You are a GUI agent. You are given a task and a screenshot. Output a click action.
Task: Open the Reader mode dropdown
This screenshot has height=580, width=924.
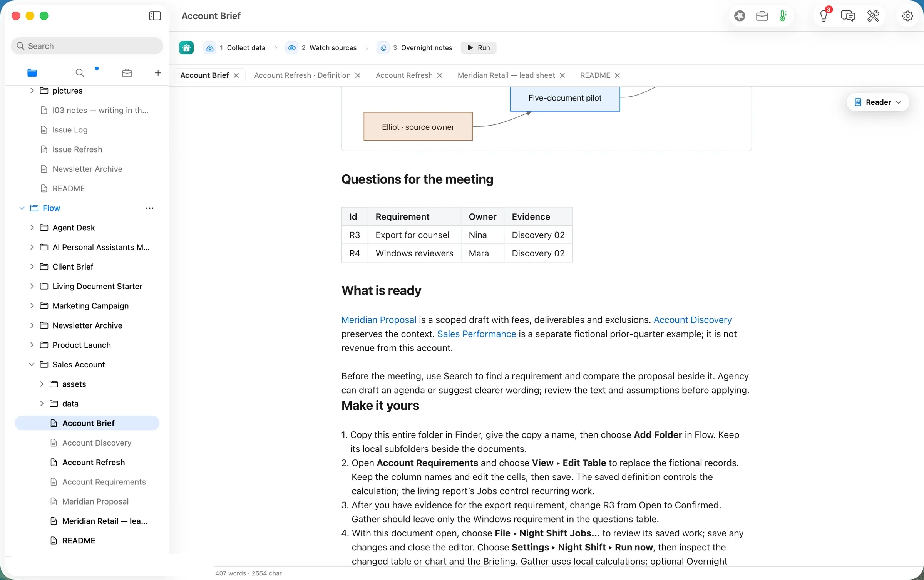878,102
